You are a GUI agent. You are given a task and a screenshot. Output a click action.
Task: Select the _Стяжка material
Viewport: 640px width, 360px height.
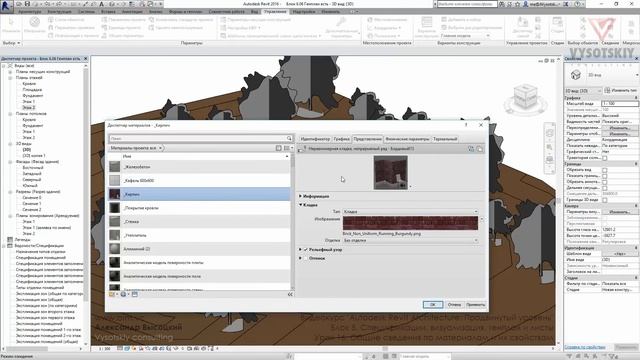[x=200, y=222]
